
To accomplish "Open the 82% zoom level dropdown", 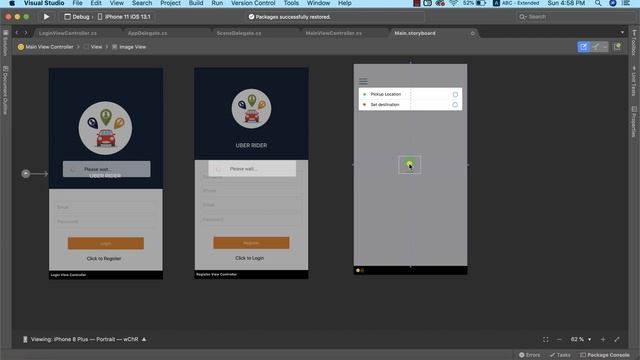I will (581, 339).
